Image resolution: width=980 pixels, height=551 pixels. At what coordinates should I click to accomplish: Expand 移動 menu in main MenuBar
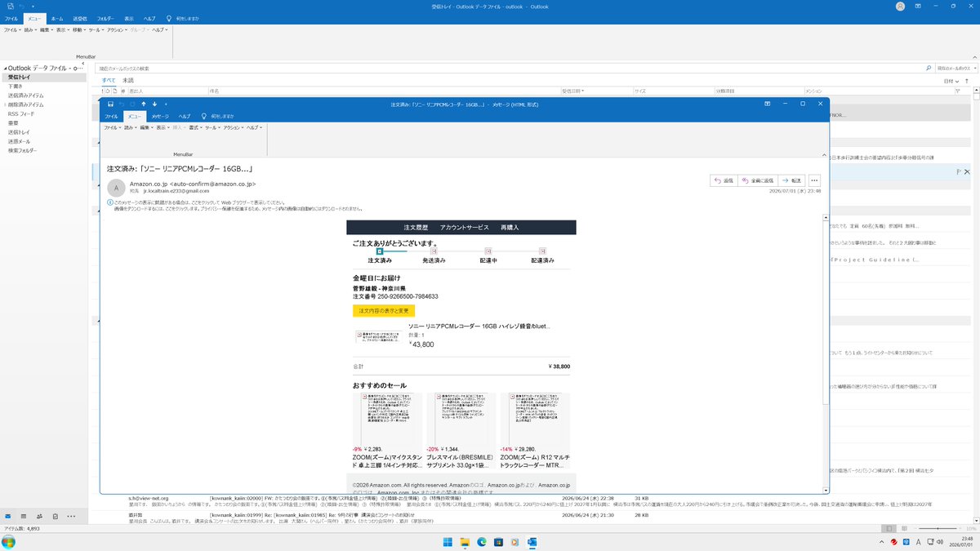[x=78, y=29]
